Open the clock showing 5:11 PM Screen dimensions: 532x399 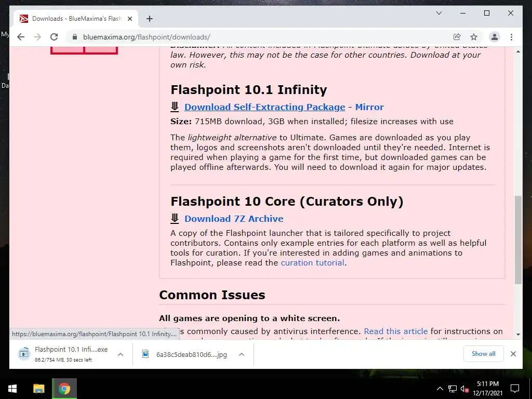coord(487,389)
